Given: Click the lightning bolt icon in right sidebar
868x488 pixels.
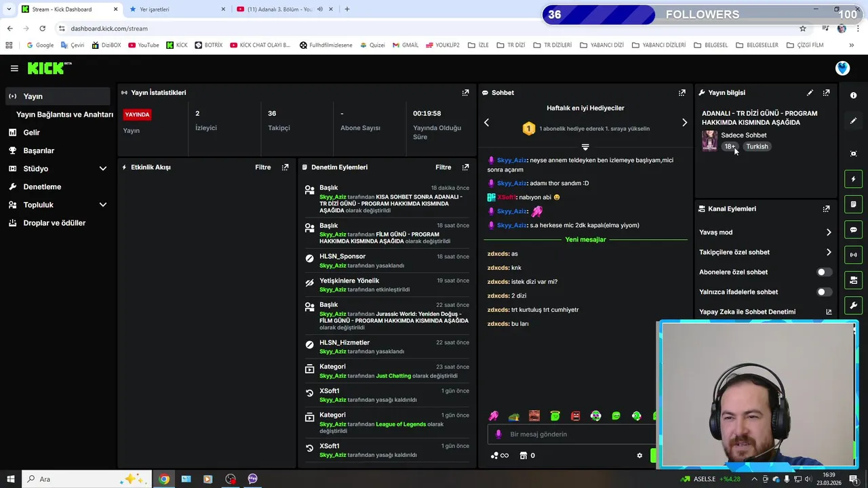Looking at the screenshot, I should coord(853,179).
